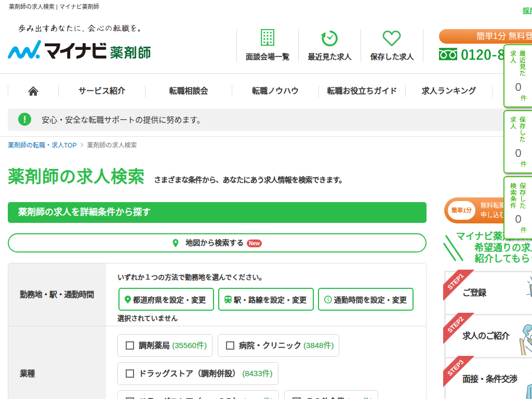This screenshot has height=399, width=532.
Task: Enable the 病院・クリニック filter checkbox
Action: pyautogui.click(x=229, y=345)
